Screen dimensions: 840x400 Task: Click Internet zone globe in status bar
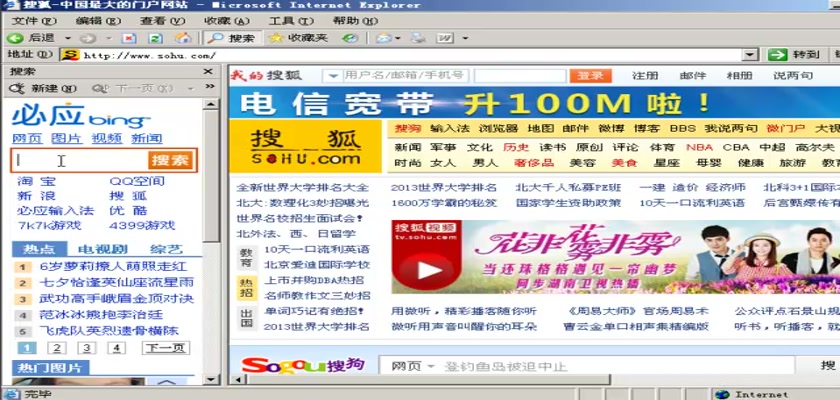[x=722, y=394]
